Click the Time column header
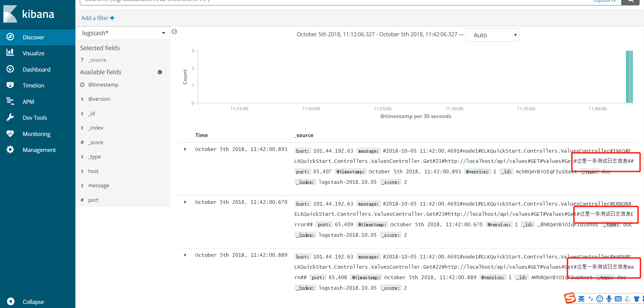644x308 pixels. point(201,135)
